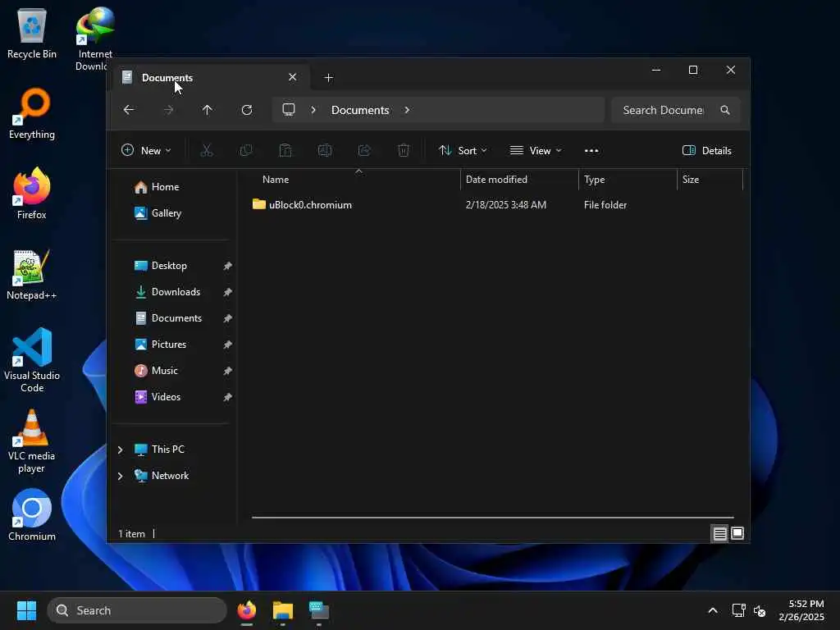The width and height of the screenshot is (840, 630).
Task: Open the View dropdown menu
Action: pyautogui.click(x=536, y=151)
